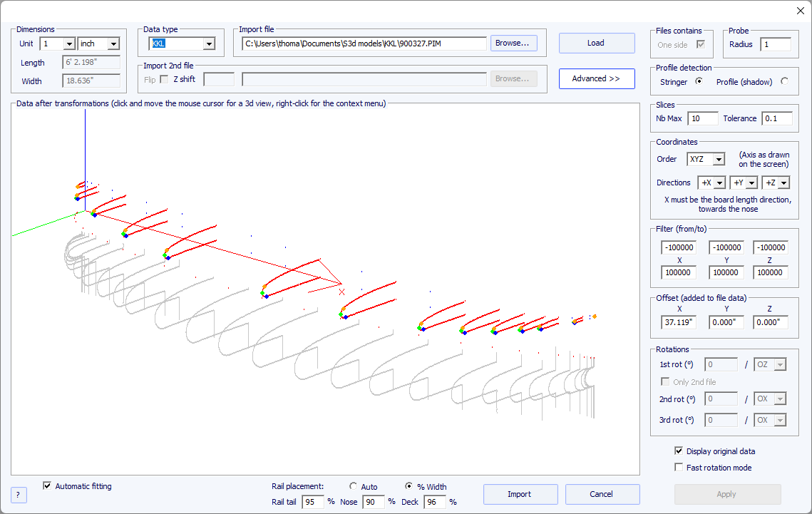
Task: Select the Stringer profile detection radio
Action: [699, 81]
